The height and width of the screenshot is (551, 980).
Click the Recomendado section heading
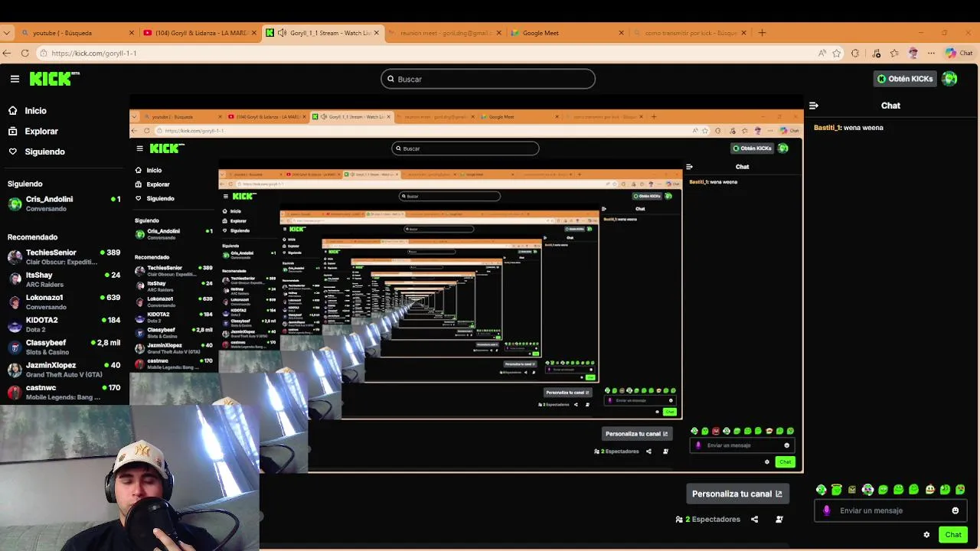coord(32,237)
